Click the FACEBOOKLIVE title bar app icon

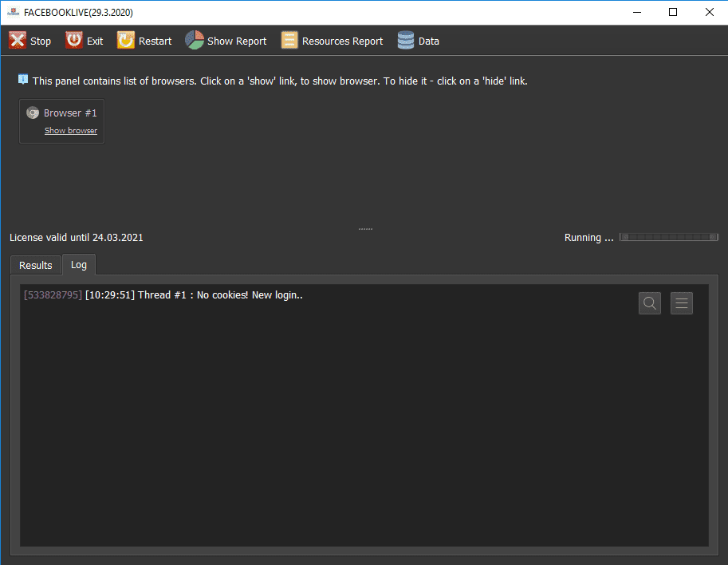(x=13, y=12)
